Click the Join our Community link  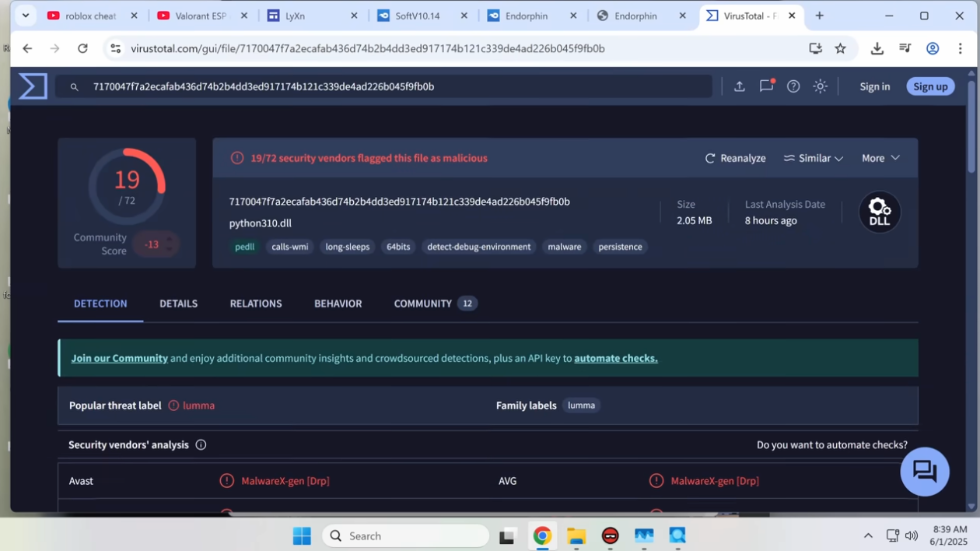pyautogui.click(x=120, y=358)
